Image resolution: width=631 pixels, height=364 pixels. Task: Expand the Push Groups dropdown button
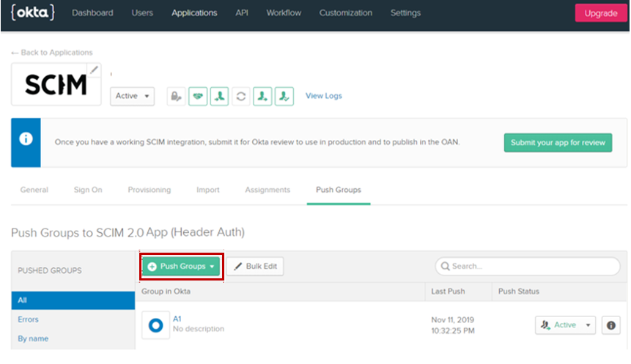tap(182, 267)
